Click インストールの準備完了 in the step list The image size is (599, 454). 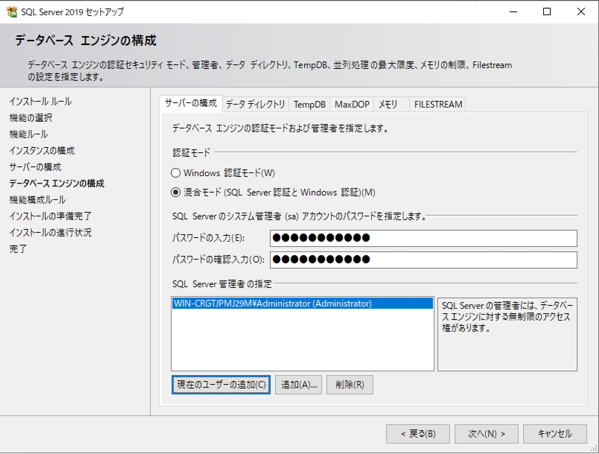tap(50, 216)
